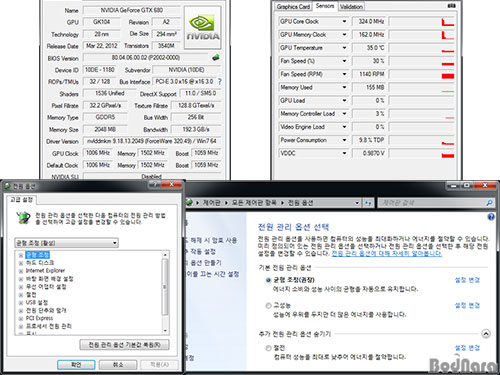Switch to the Validation tab
The width and height of the screenshot is (500, 375).
351,7
